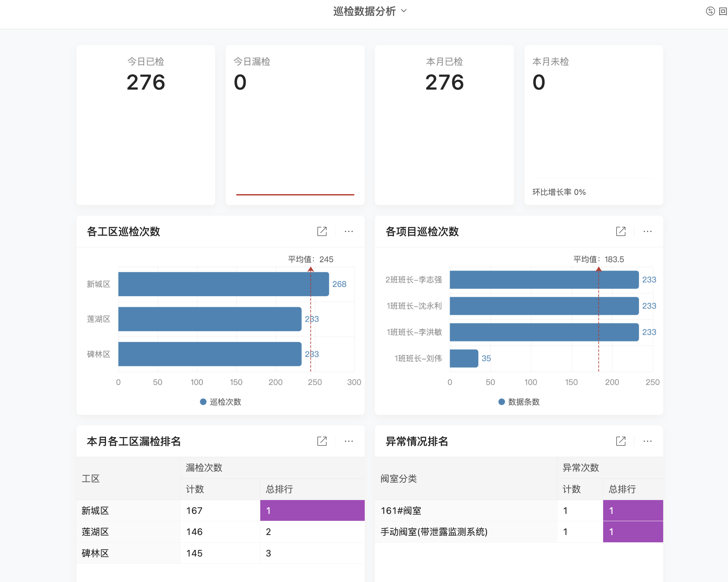The width and height of the screenshot is (728, 582).
Task: Open fullscreen view of 异常情况排名 table
Action: [x=621, y=441]
